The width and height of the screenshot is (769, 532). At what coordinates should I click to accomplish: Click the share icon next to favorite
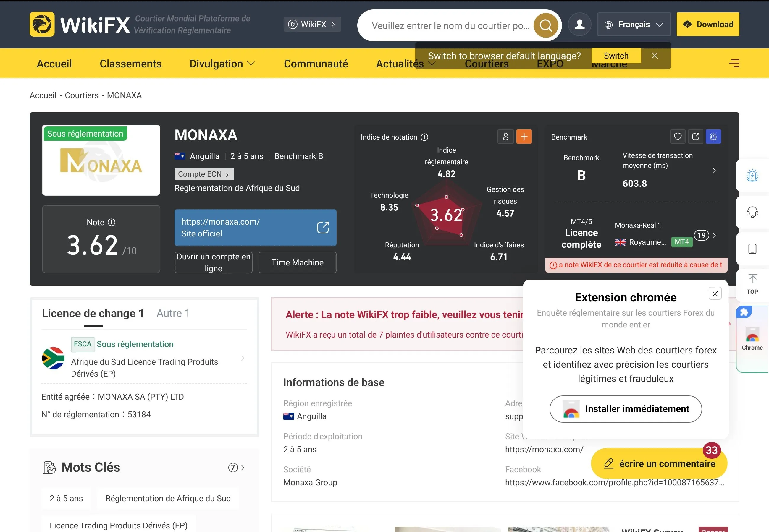(x=696, y=137)
